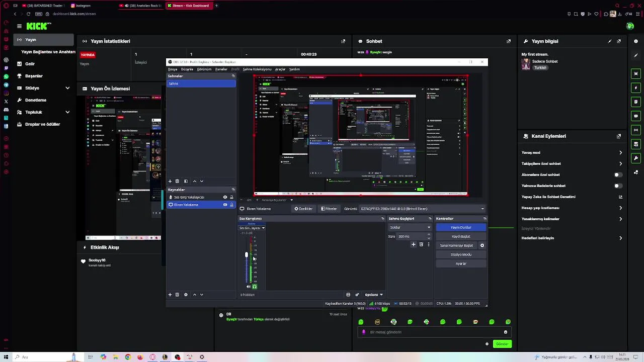Delete scene transition trash icon

coord(421,244)
